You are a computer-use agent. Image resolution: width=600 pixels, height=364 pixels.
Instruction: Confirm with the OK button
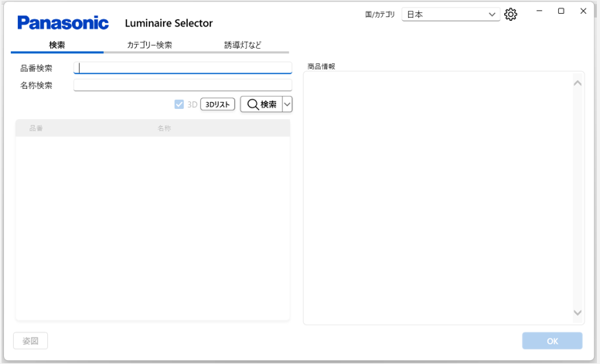coord(552,341)
